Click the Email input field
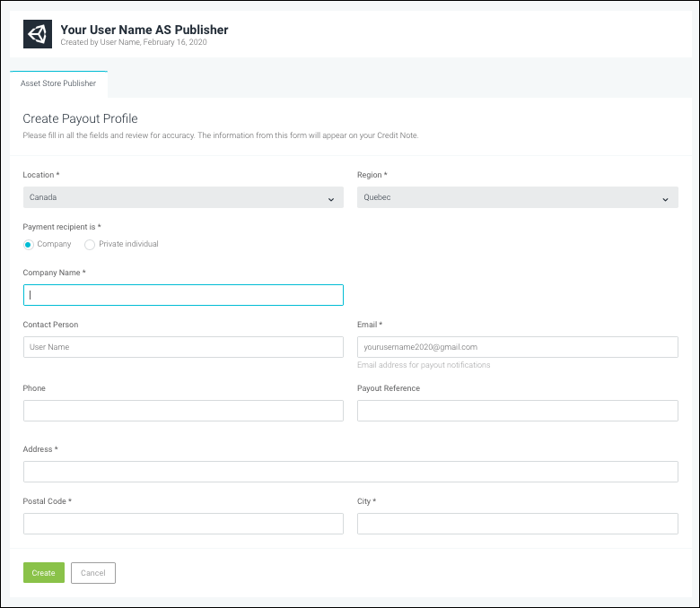Viewport: 700px width, 608px height. [517, 347]
